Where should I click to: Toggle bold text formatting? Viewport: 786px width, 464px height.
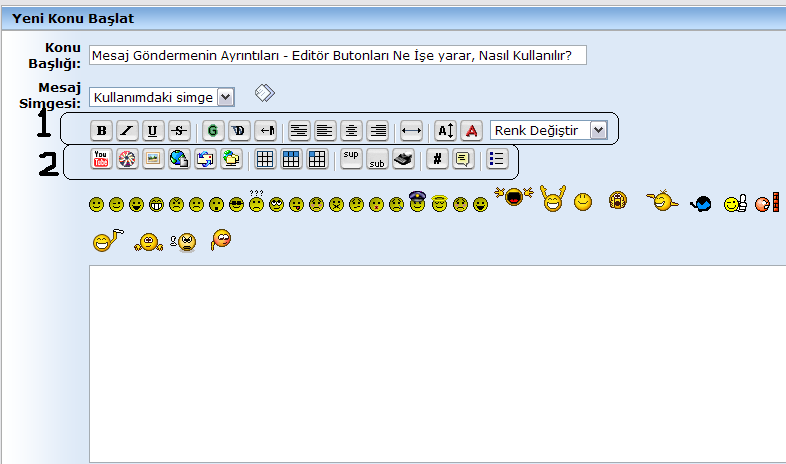(x=101, y=130)
